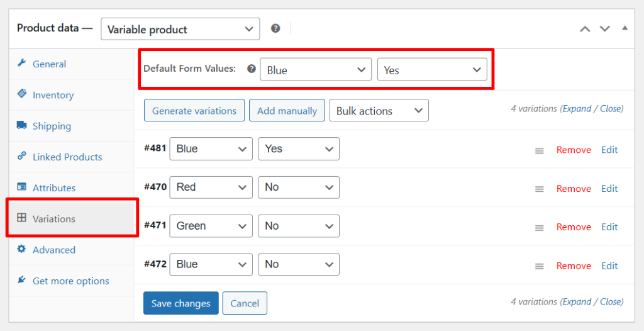Screen dimensions: 644x331
Task: Click the Generate variations button
Action: point(194,110)
